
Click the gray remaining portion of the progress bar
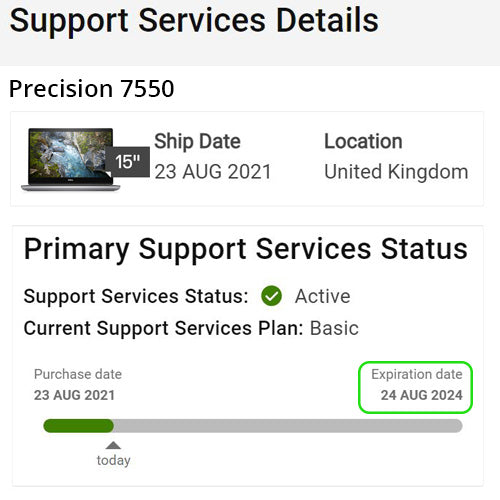tap(288, 426)
